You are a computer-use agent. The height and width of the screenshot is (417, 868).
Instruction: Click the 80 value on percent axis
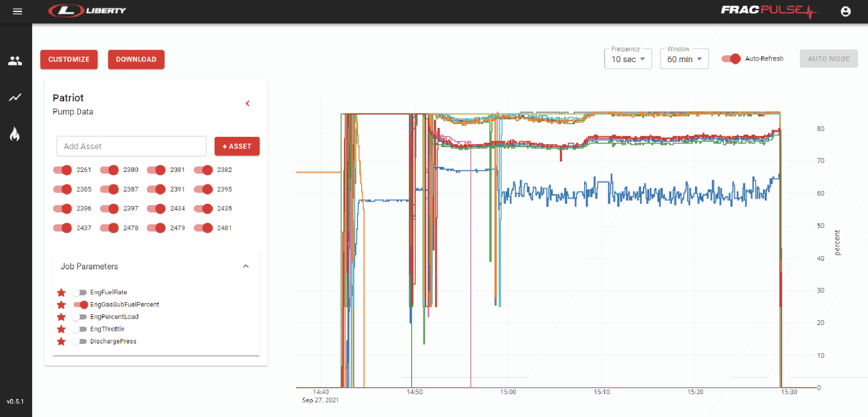coord(820,129)
